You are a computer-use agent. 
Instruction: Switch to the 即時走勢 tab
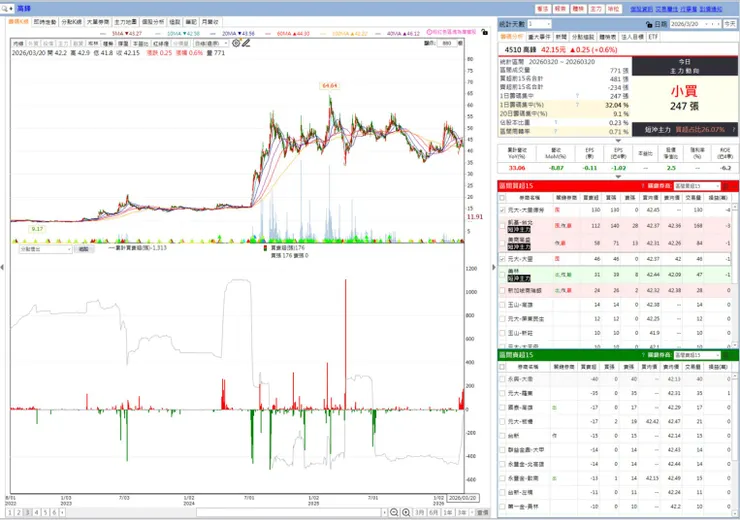pyautogui.click(x=45, y=22)
